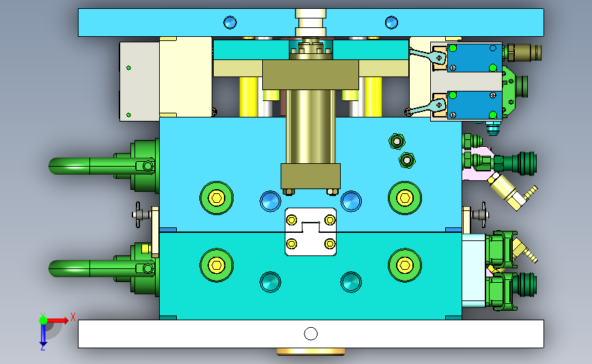Select the right yellow support pillar

click(373, 97)
